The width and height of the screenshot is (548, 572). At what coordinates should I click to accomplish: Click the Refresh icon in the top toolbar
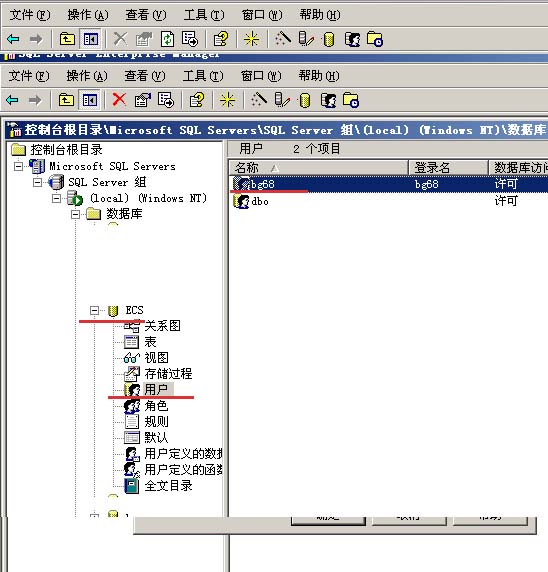167,39
